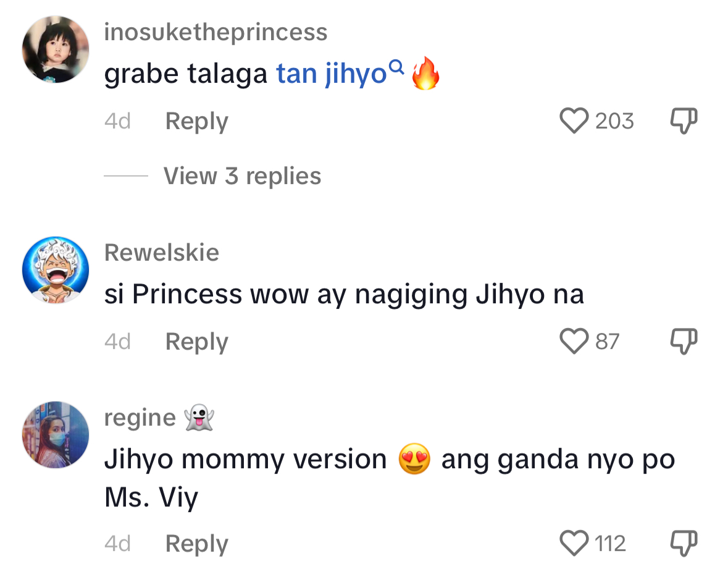This screenshot has height=580, width=728.
Task: Open the tan jihyo search link
Action: (331, 75)
